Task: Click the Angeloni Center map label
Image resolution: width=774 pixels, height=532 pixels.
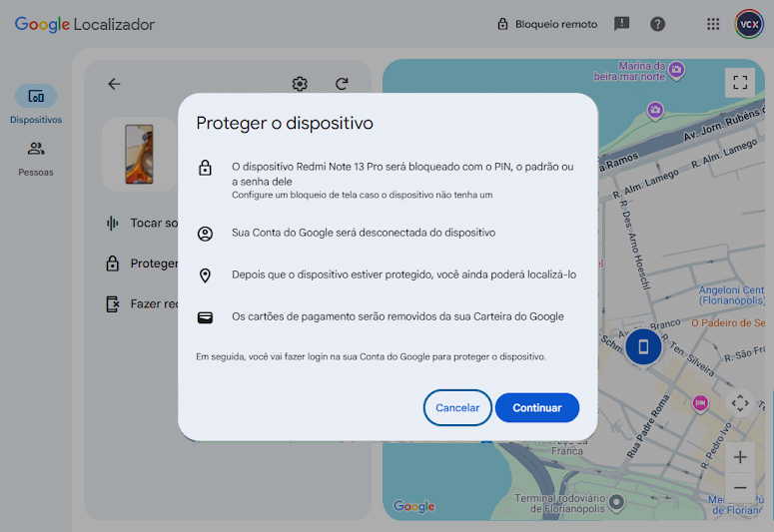Action: tap(732, 295)
